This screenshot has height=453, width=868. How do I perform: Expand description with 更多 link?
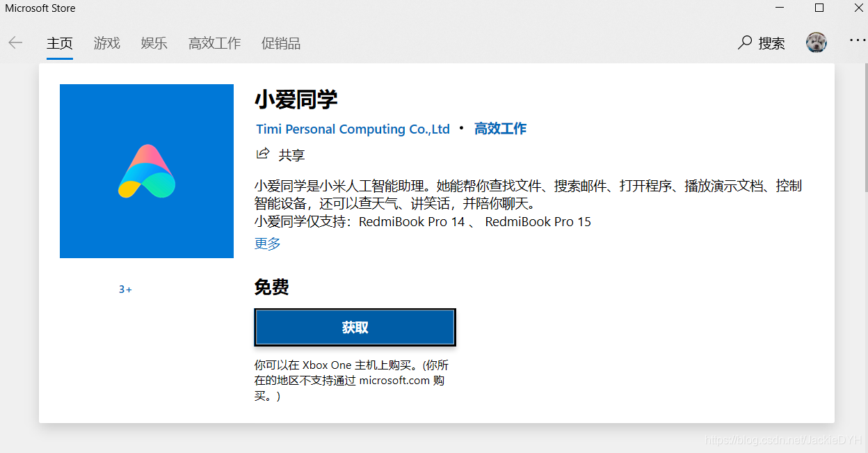tap(268, 244)
